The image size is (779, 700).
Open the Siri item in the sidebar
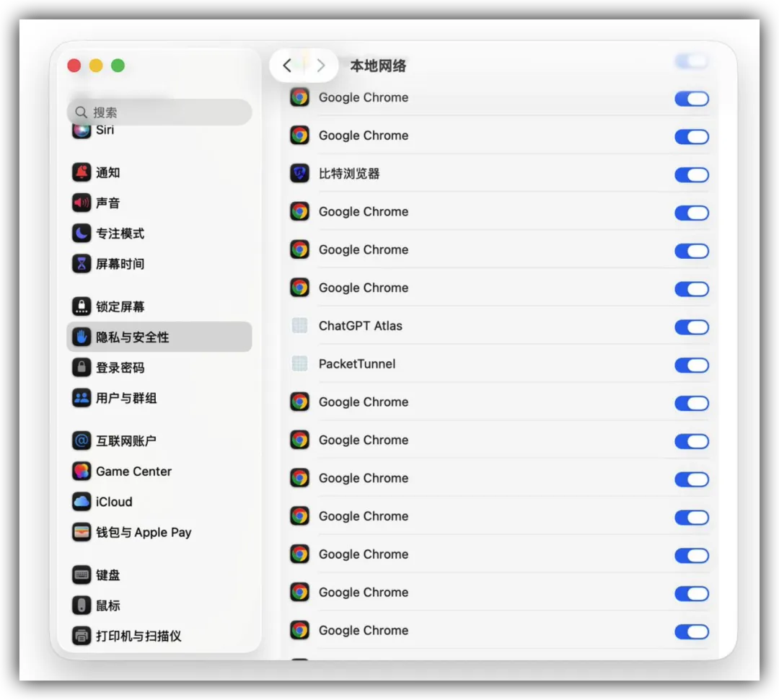tap(159, 130)
